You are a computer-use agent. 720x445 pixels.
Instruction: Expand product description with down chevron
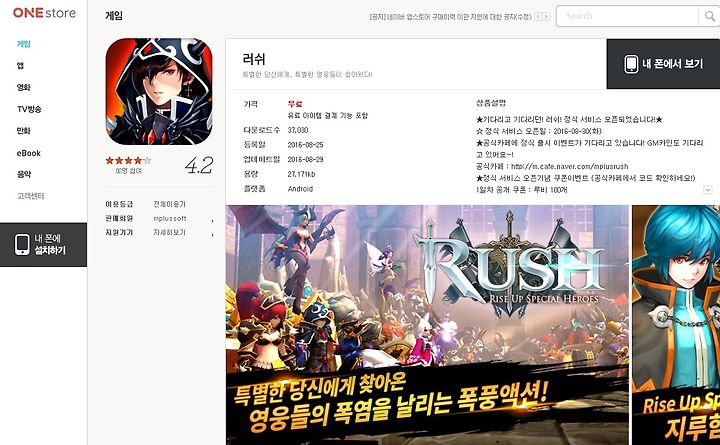coord(708,190)
